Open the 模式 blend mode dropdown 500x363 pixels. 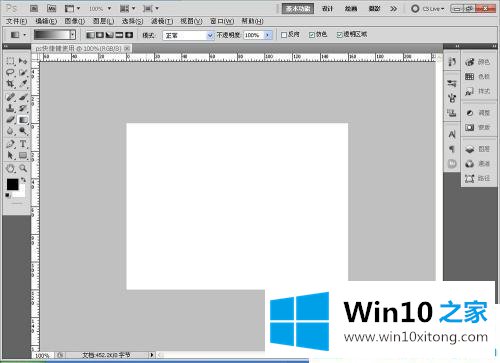click(188, 35)
